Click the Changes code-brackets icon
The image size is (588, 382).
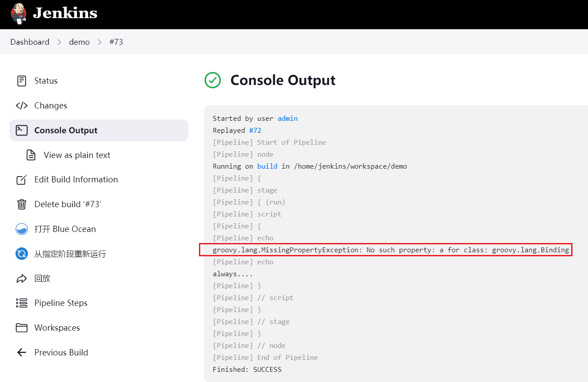(x=21, y=106)
